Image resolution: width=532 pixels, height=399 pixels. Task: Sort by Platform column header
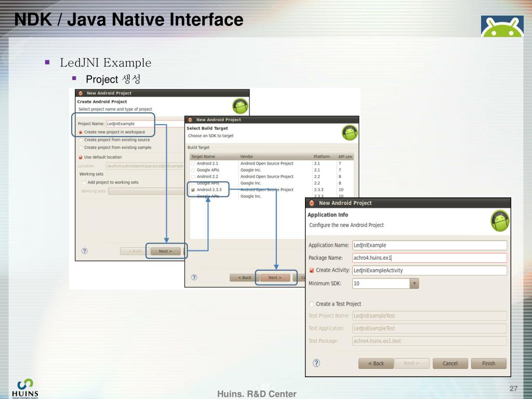click(324, 156)
